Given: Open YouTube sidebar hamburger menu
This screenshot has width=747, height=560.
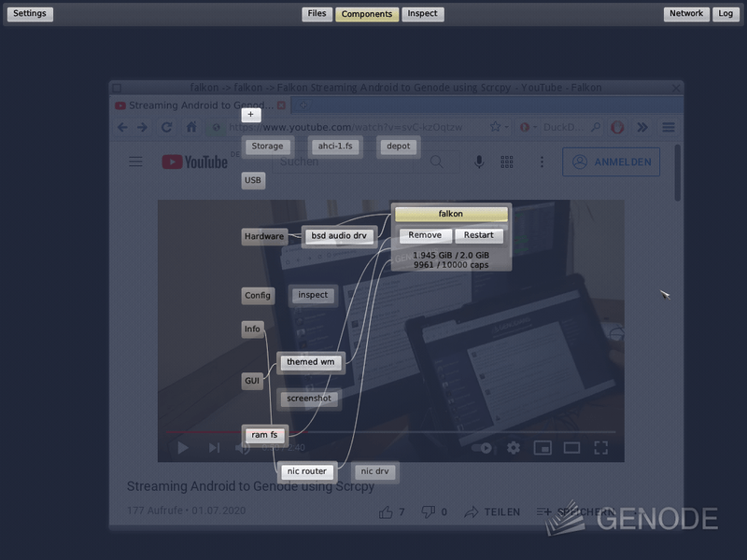Looking at the screenshot, I should [x=135, y=161].
